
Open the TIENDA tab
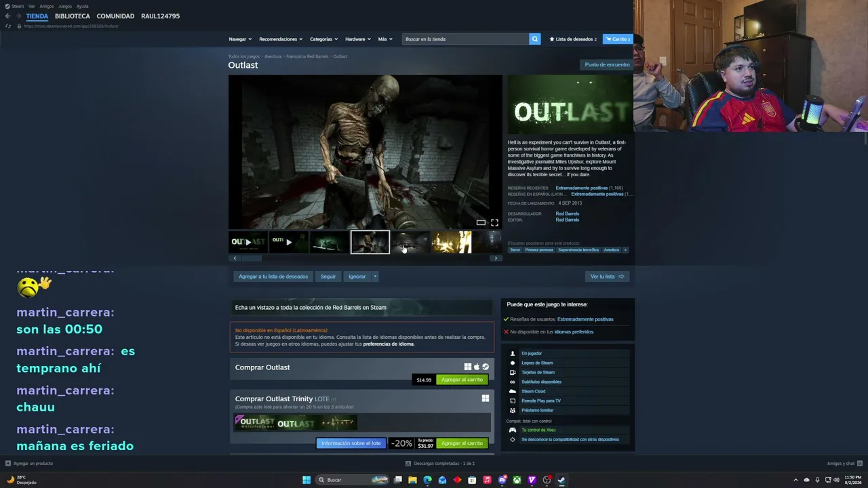pos(37,16)
